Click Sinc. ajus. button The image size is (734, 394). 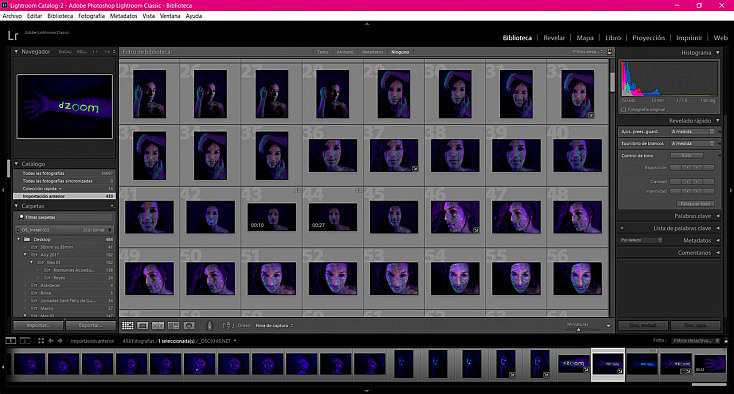point(696,325)
